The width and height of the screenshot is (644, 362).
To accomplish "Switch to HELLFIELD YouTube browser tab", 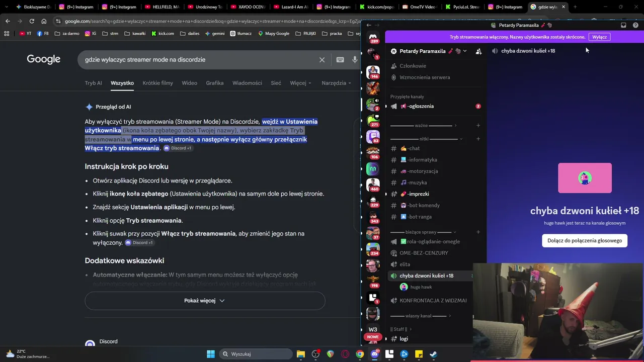I will (162, 7).
